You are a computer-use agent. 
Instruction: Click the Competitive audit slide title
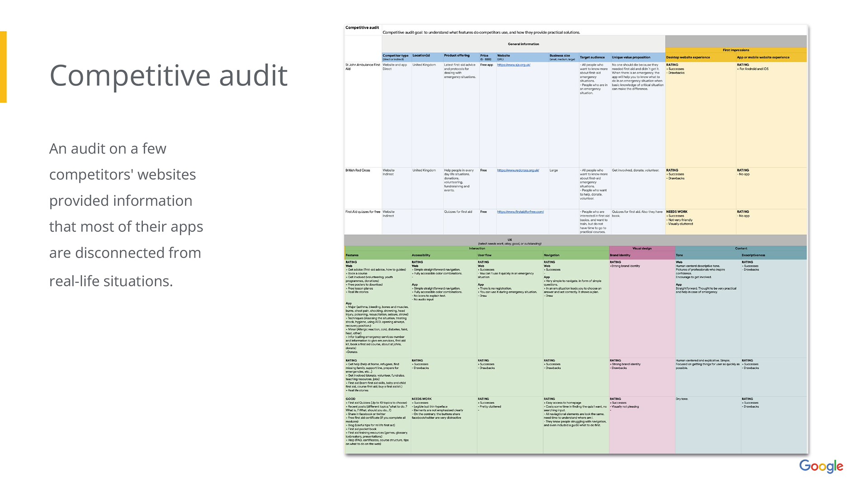click(x=168, y=75)
